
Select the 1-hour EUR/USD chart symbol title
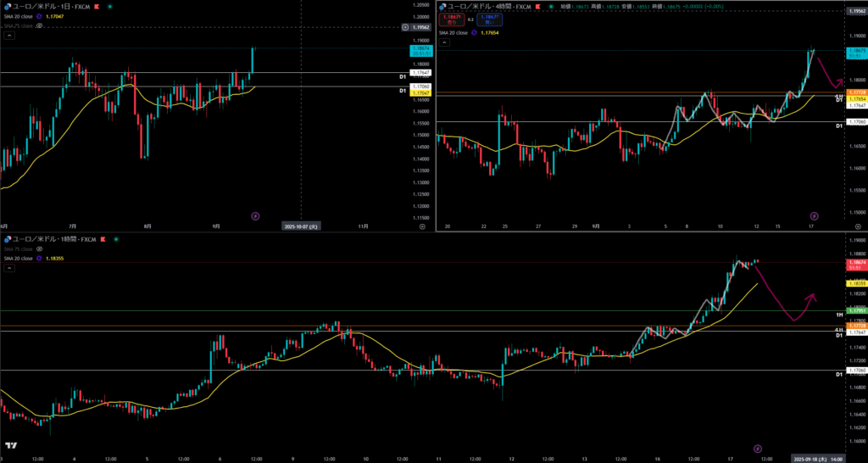pos(51,239)
